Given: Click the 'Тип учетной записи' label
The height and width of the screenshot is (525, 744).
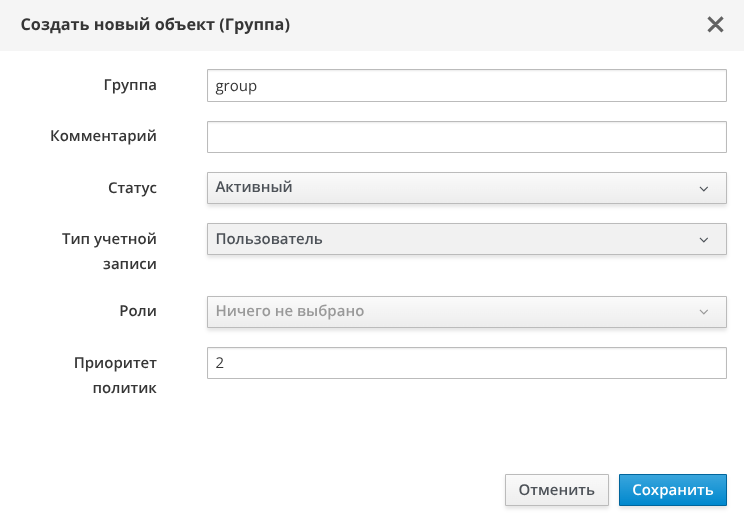Looking at the screenshot, I should tap(109, 251).
